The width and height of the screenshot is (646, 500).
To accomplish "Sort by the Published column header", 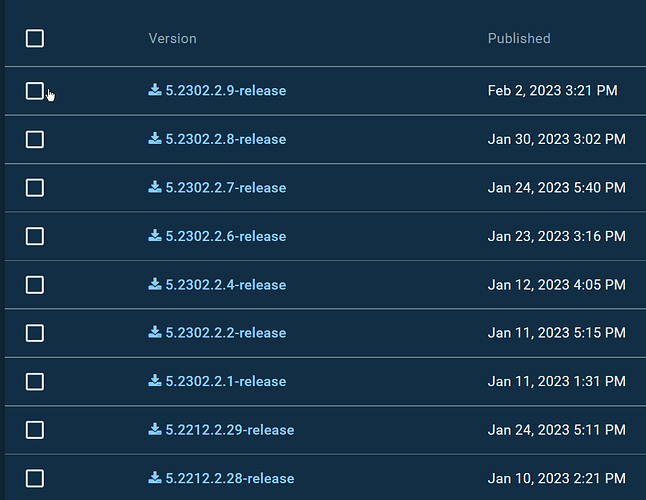I will point(519,38).
